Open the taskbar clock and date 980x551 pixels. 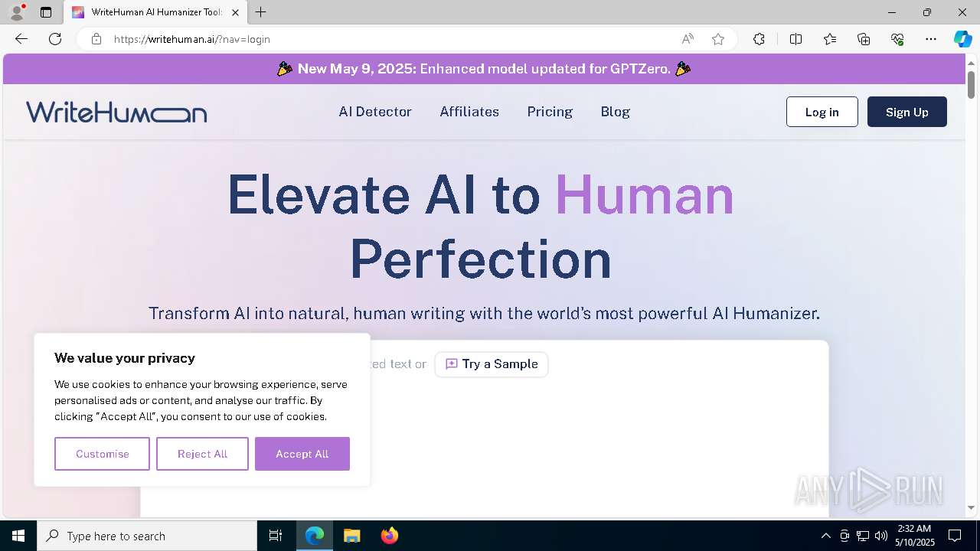pyautogui.click(x=914, y=536)
